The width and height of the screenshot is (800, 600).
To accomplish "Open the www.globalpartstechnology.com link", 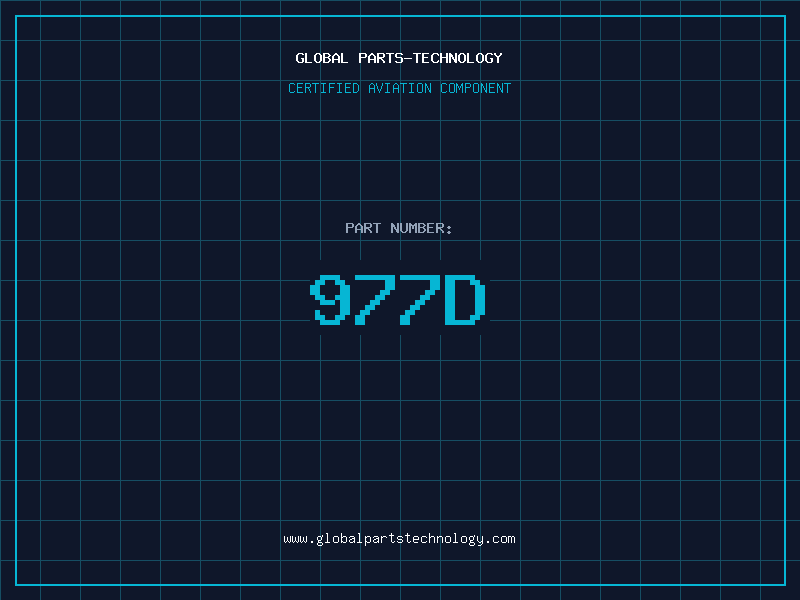I will 399,539.
